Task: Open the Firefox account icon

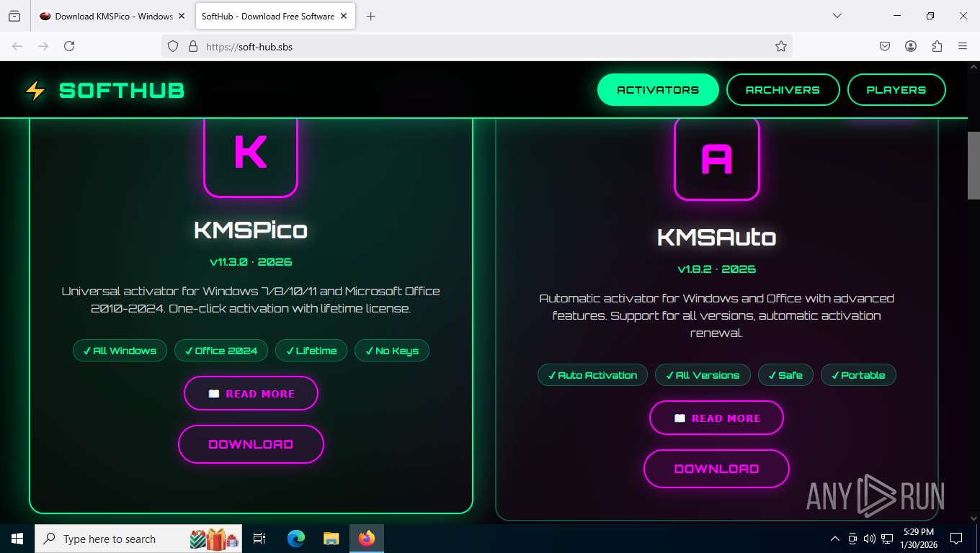Action: click(911, 46)
